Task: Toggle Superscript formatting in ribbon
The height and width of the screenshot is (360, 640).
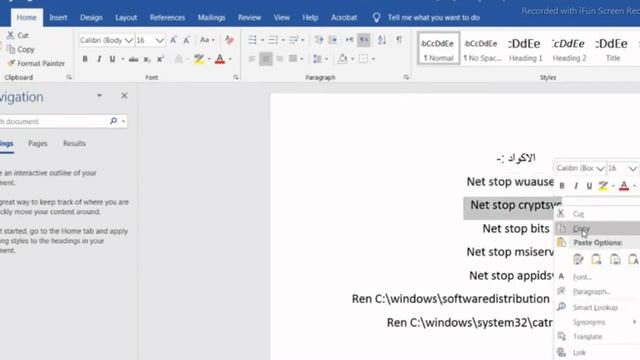Action: pyautogui.click(x=160, y=59)
